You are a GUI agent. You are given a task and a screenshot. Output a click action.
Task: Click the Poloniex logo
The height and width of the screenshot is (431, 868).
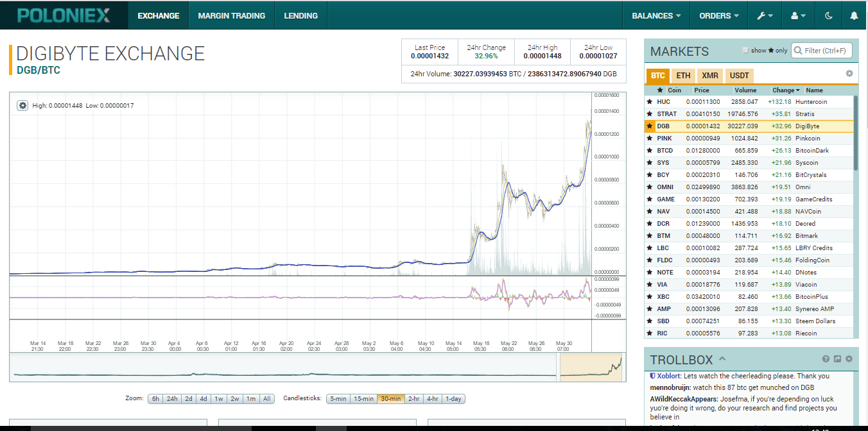[x=64, y=15]
